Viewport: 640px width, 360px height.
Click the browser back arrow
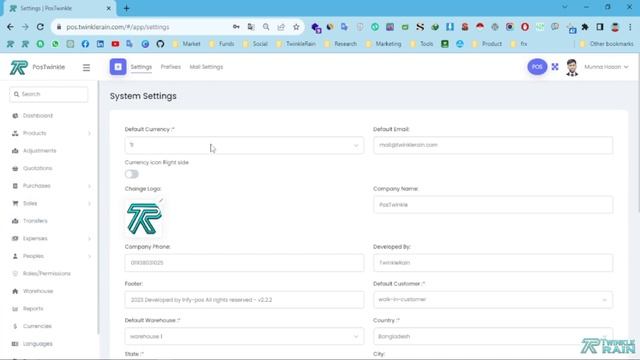[10, 27]
